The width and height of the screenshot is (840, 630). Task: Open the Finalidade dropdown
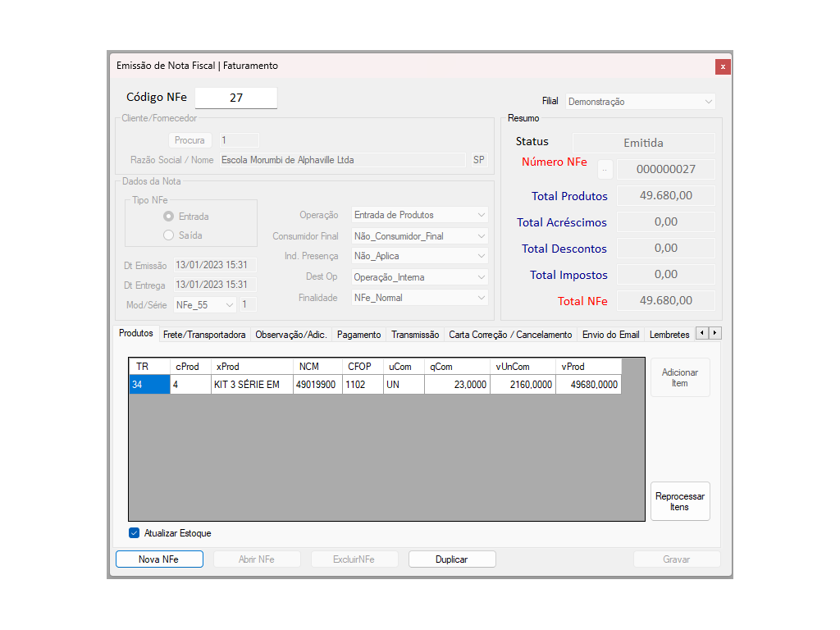click(x=481, y=298)
